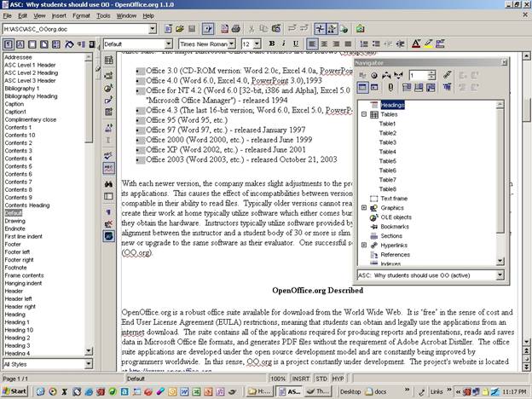This screenshot has width=532, height=399.
Task: Click the Open file icon
Action: 180,29
